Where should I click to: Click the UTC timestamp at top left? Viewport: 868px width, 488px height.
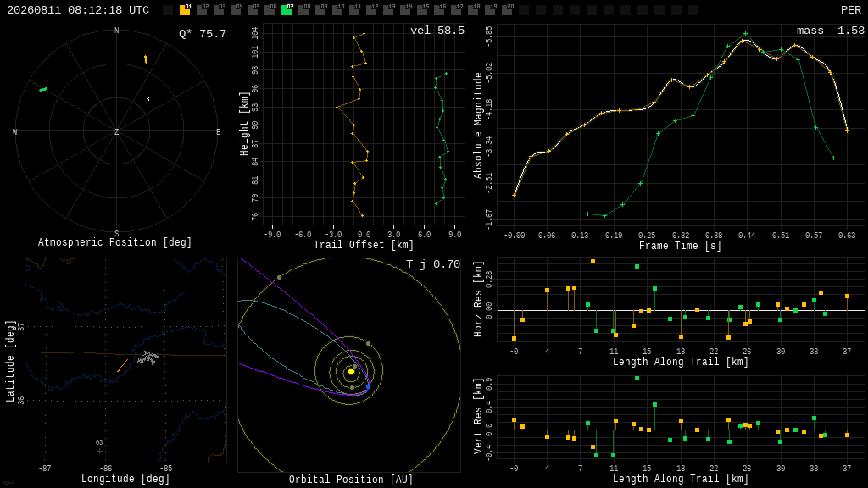(x=78, y=10)
